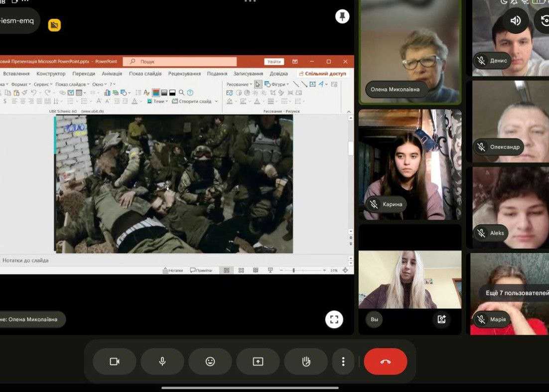Click the Пошук search field
Screen dimensions: 549x392
pos(179,62)
